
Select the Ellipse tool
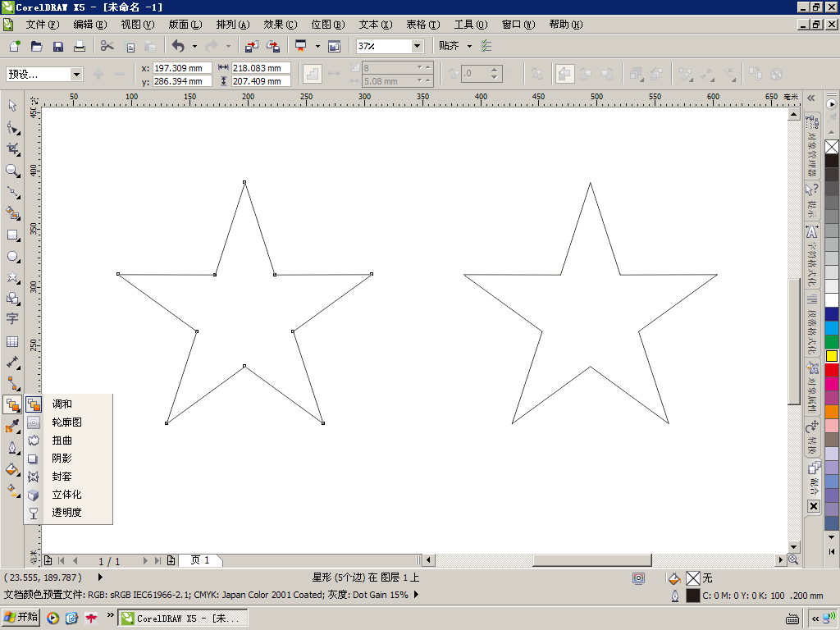tap(12, 257)
